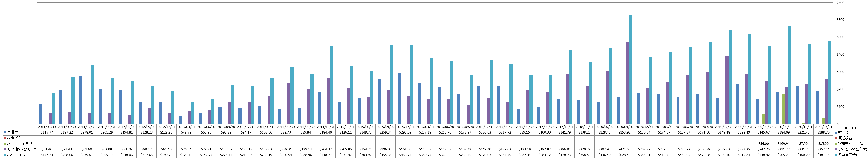
Task: Click the cyan total bar for 2014/12/31
Action: (x=332, y=85)
